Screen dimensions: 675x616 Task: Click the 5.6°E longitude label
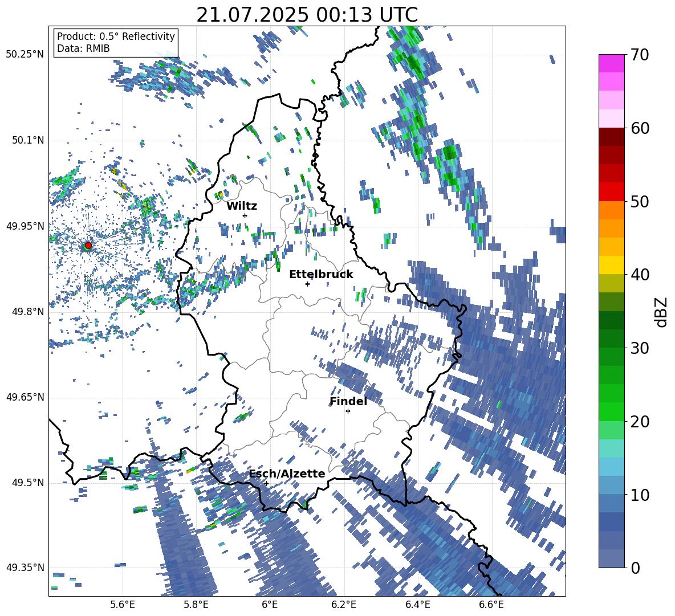pos(123,605)
